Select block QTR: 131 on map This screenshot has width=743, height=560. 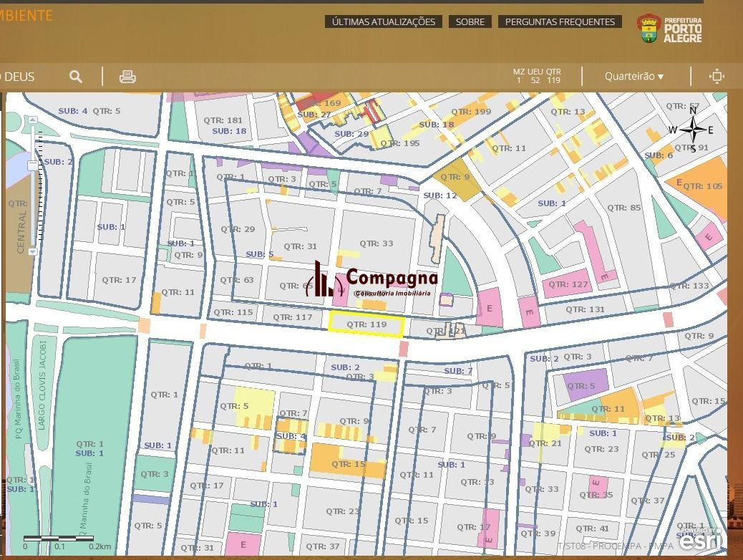point(585,309)
